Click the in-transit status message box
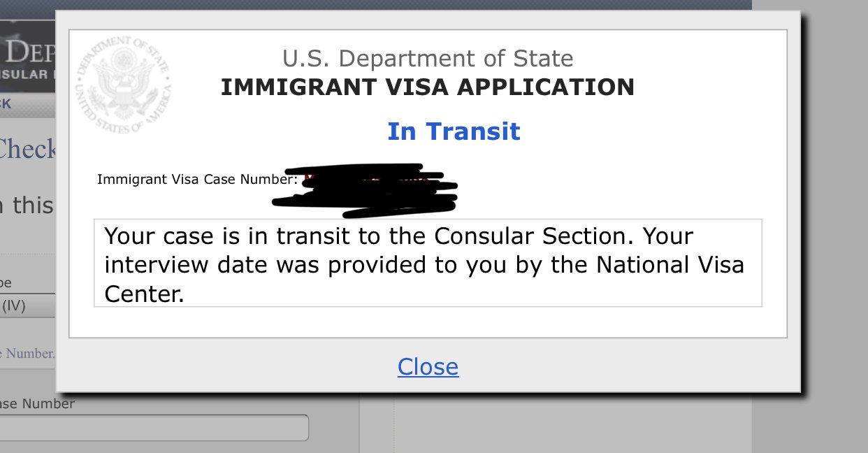This screenshot has width=868, height=453. click(x=428, y=263)
